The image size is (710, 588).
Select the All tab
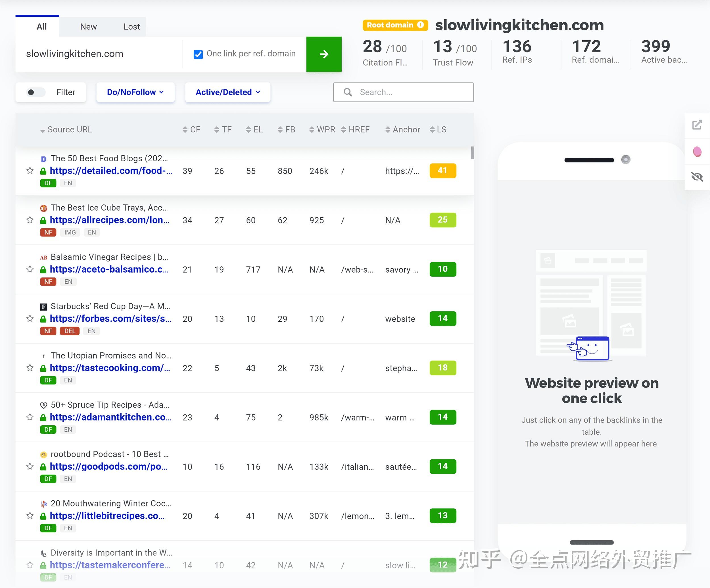(41, 27)
